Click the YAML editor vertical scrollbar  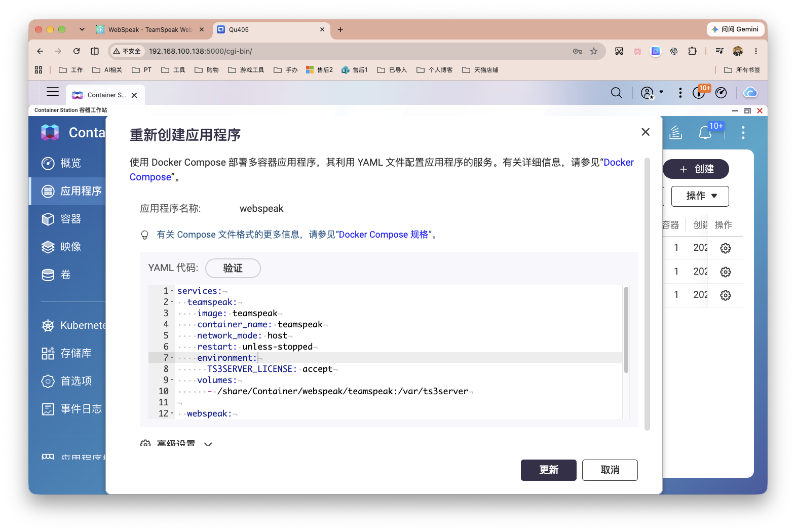coord(626,329)
